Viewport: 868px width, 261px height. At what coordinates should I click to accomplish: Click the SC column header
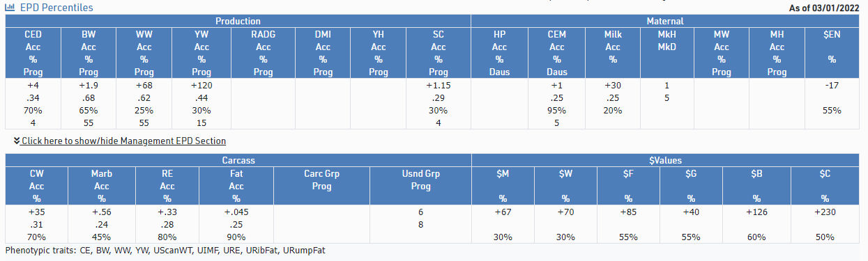(439, 53)
